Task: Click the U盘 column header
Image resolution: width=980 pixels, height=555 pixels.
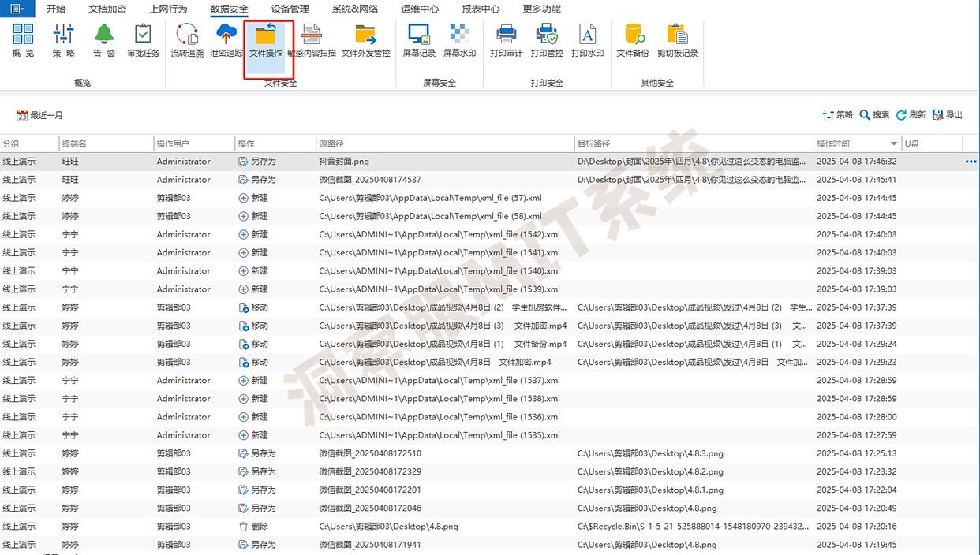Action: click(933, 143)
